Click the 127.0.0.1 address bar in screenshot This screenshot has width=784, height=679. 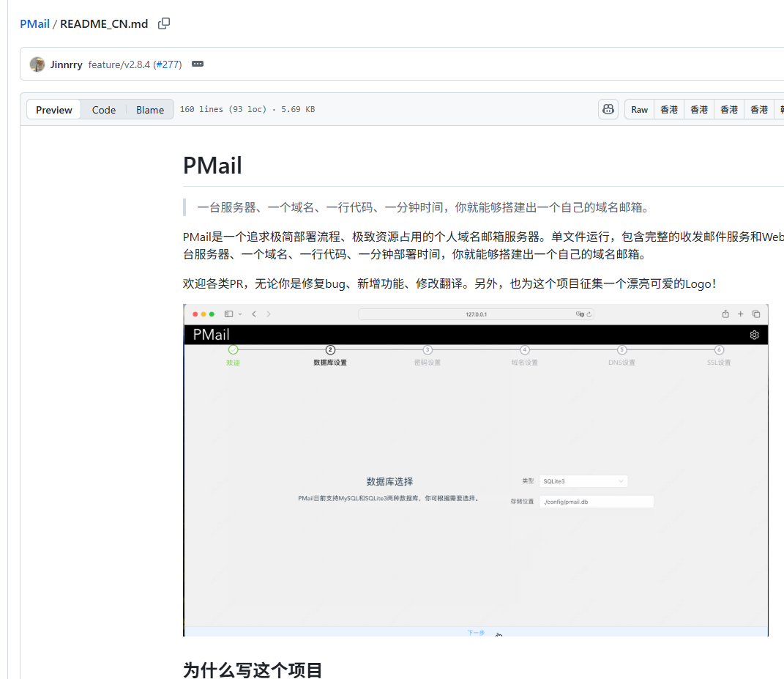pos(476,314)
